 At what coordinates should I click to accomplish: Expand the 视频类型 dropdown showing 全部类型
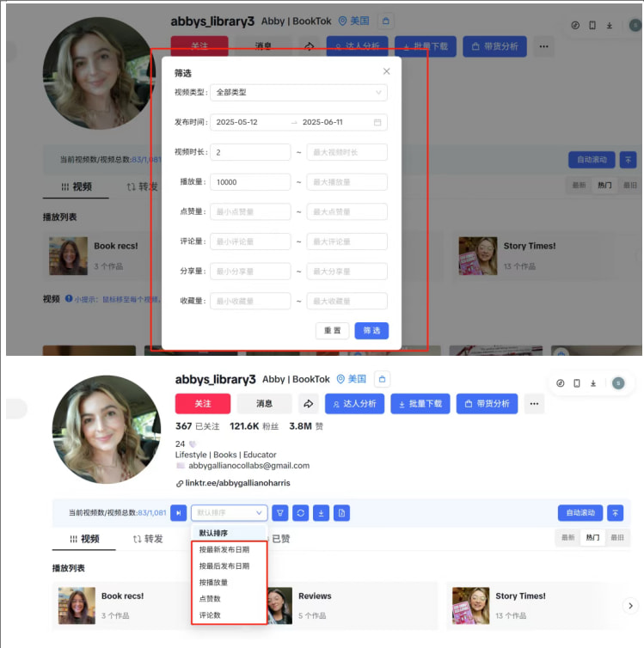(x=298, y=93)
